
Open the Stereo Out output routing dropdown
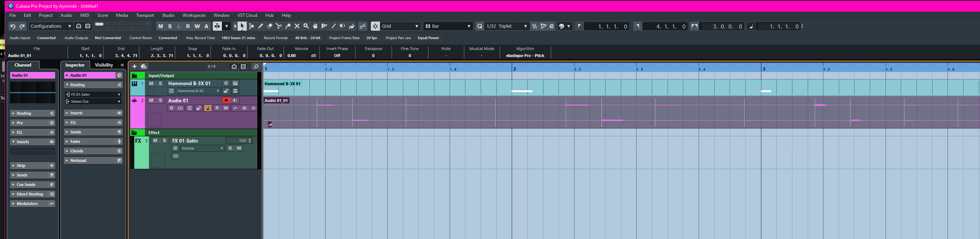click(x=93, y=101)
